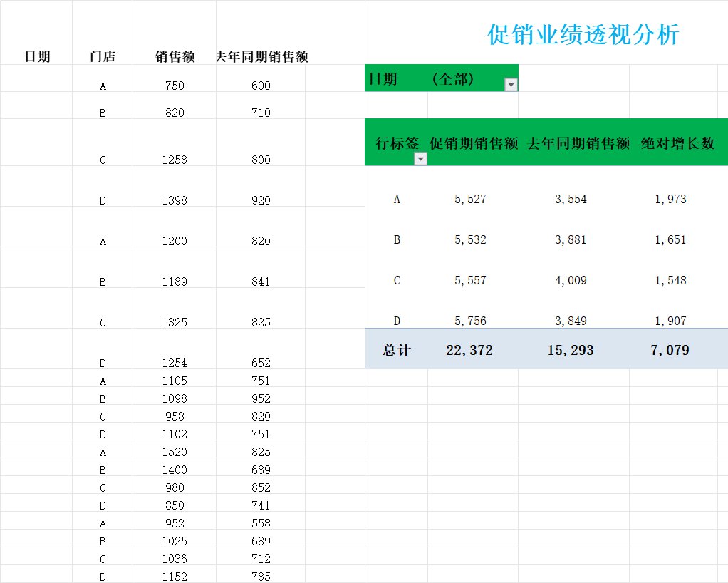This screenshot has height=583, width=728.
Task: Select the total growth value 7,079
Action: click(x=670, y=350)
